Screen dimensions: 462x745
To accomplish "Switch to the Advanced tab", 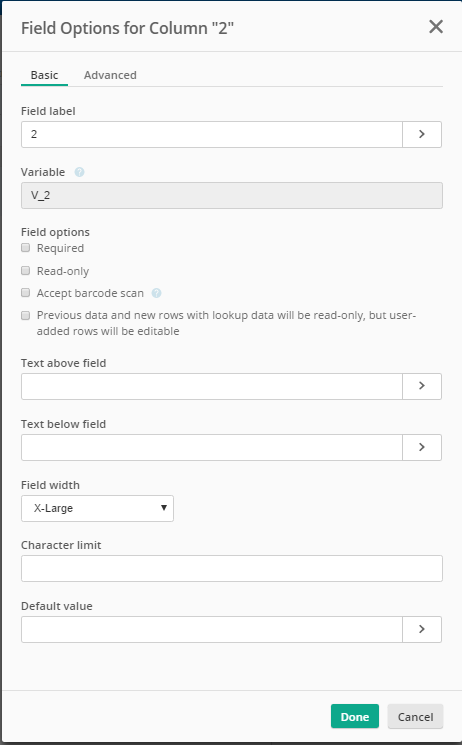I will [110, 75].
